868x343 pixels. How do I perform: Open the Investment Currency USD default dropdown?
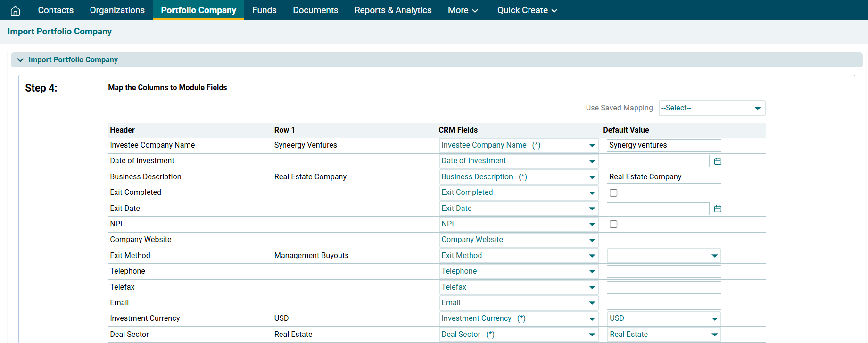click(x=663, y=318)
